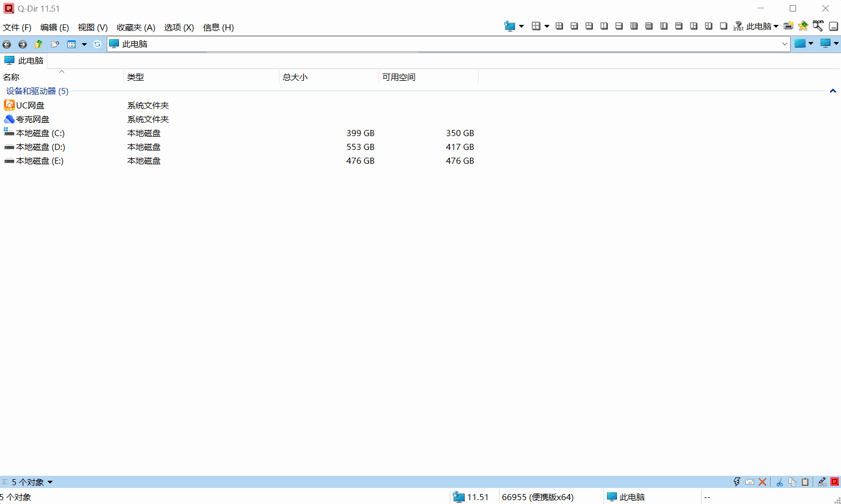The width and height of the screenshot is (841, 504).
Task: Click the panel toggle icon after zoom
Action: [x=833, y=26]
